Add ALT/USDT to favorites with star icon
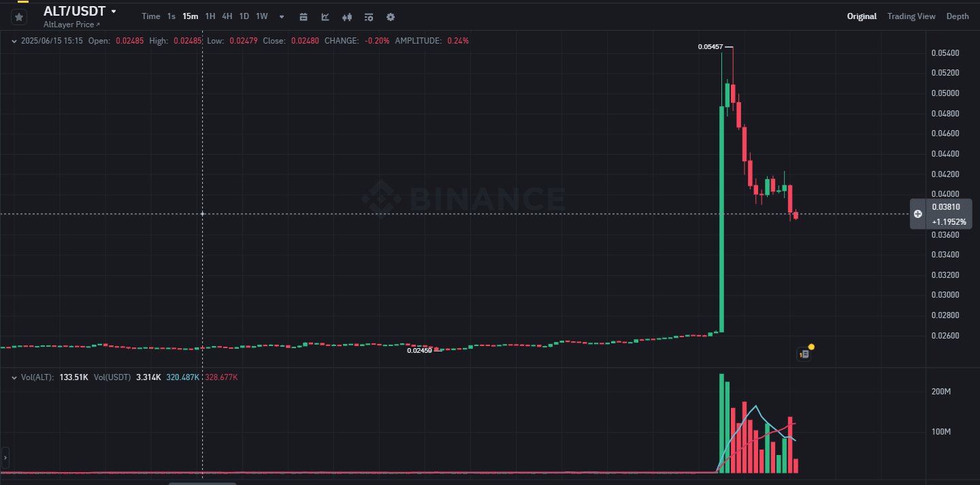 pyautogui.click(x=19, y=17)
